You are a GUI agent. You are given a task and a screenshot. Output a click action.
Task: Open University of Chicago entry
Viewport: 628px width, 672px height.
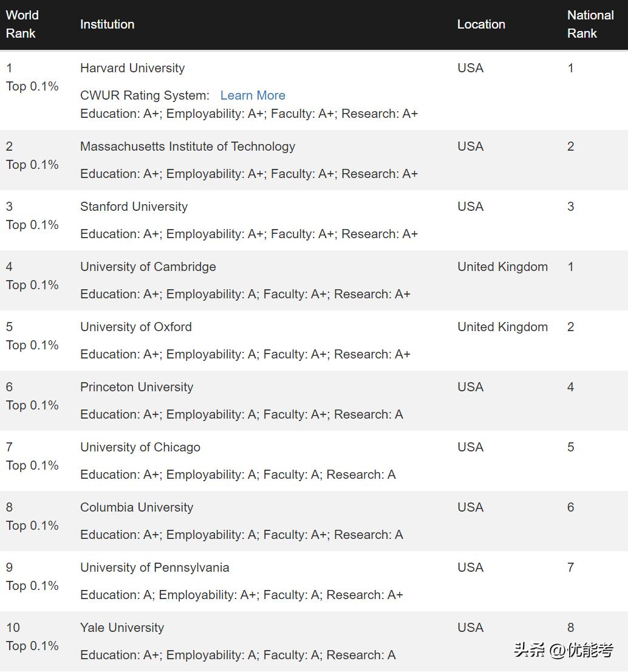point(140,447)
